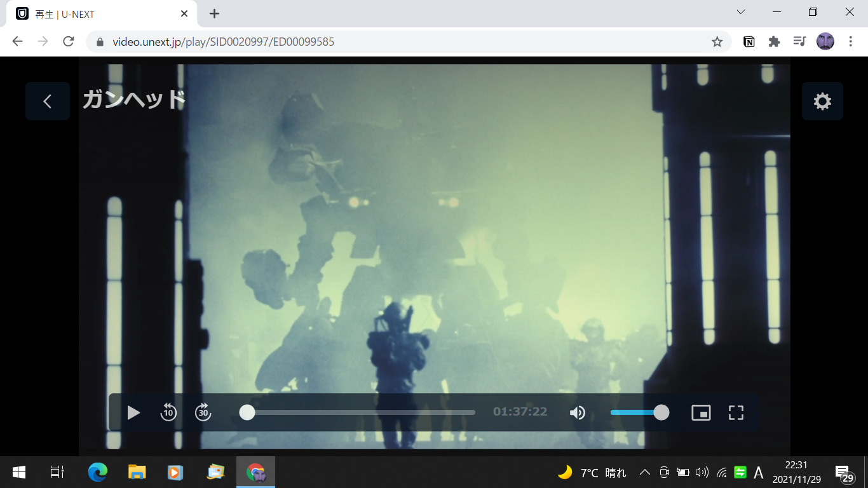
Task: Open the Chrome profile avatar
Action: pyautogui.click(x=825, y=42)
